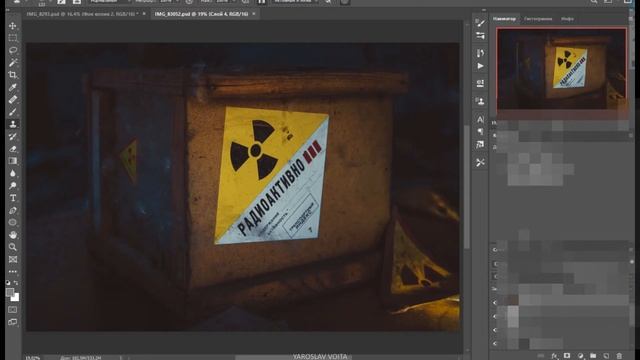Open the Гистограмма panel tab

click(538, 19)
